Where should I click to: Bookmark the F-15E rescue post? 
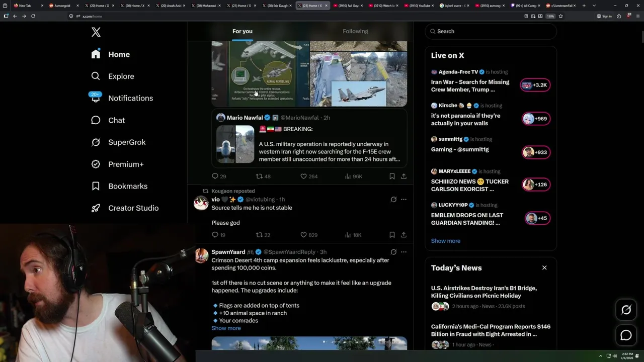tap(392, 176)
